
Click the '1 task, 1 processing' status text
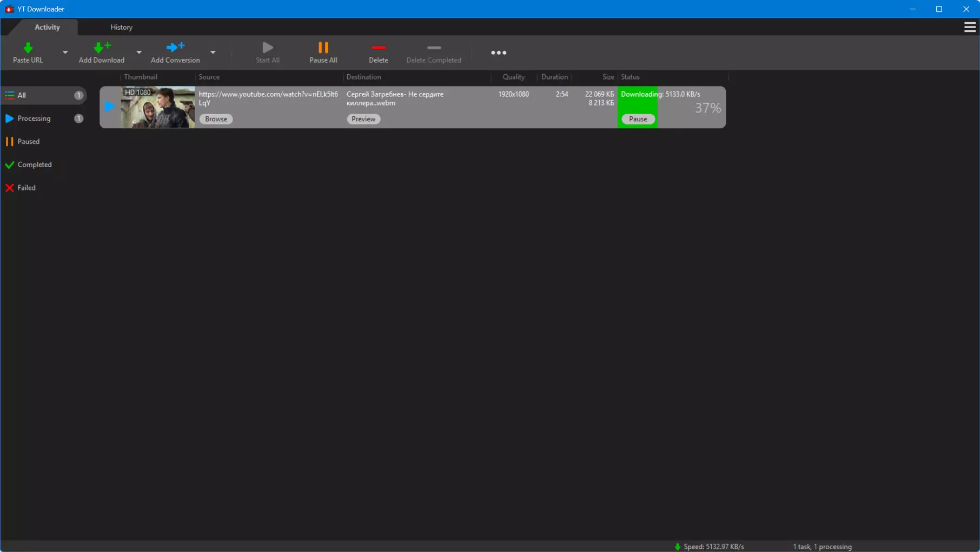click(x=822, y=547)
